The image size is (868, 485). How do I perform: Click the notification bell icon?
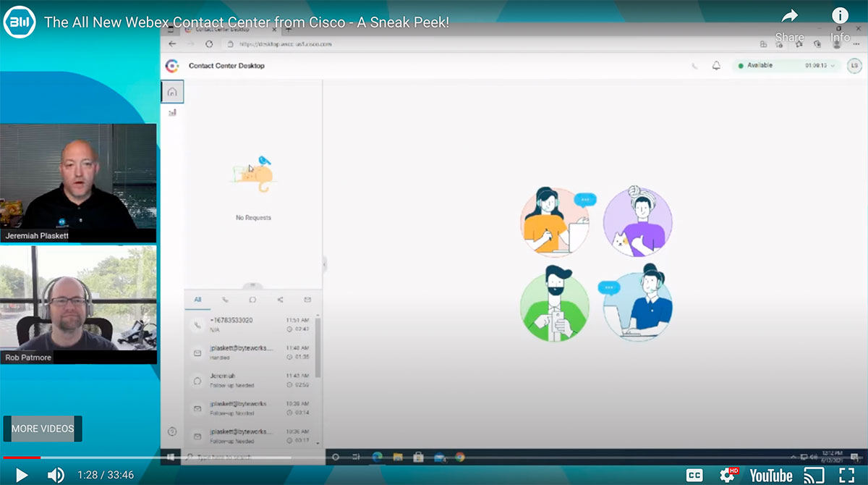715,65
